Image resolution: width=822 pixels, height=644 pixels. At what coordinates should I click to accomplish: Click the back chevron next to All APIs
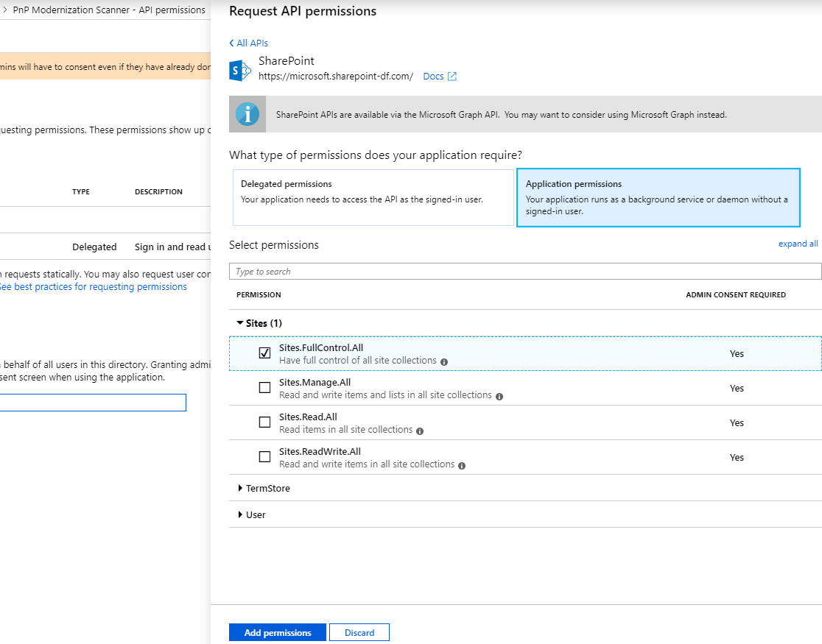(233, 43)
